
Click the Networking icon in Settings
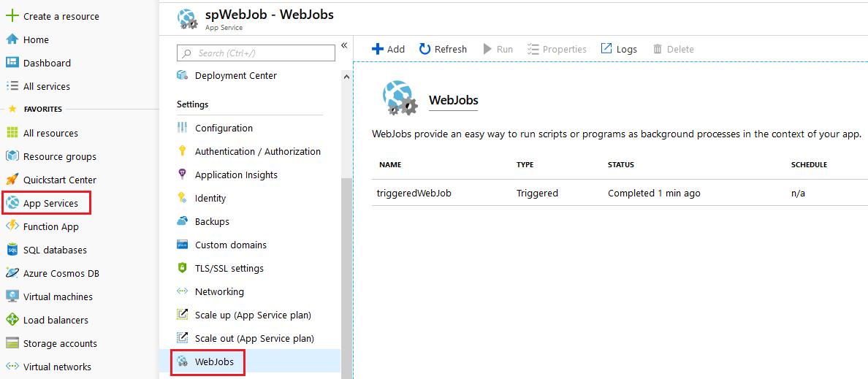point(182,291)
